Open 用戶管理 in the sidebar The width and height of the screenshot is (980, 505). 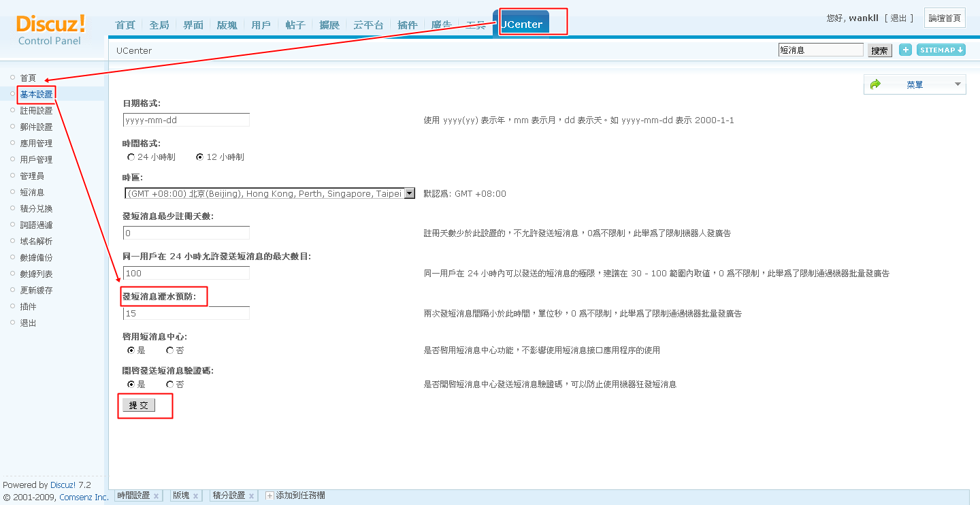[36, 160]
